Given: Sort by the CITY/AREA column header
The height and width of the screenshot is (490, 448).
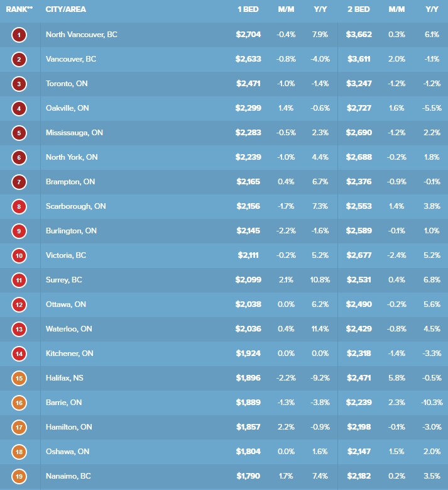Looking at the screenshot, I should [x=66, y=10].
